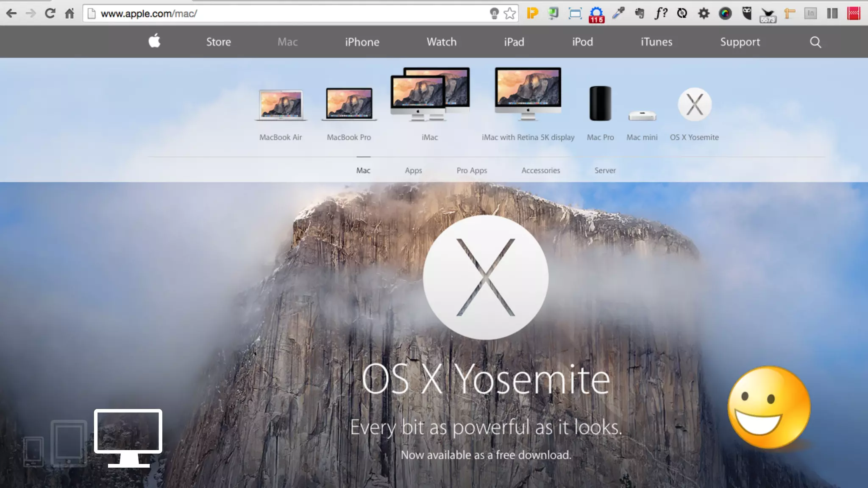Open the Evernote elephant extension
Viewport: 868px width, 488px height.
(640, 14)
